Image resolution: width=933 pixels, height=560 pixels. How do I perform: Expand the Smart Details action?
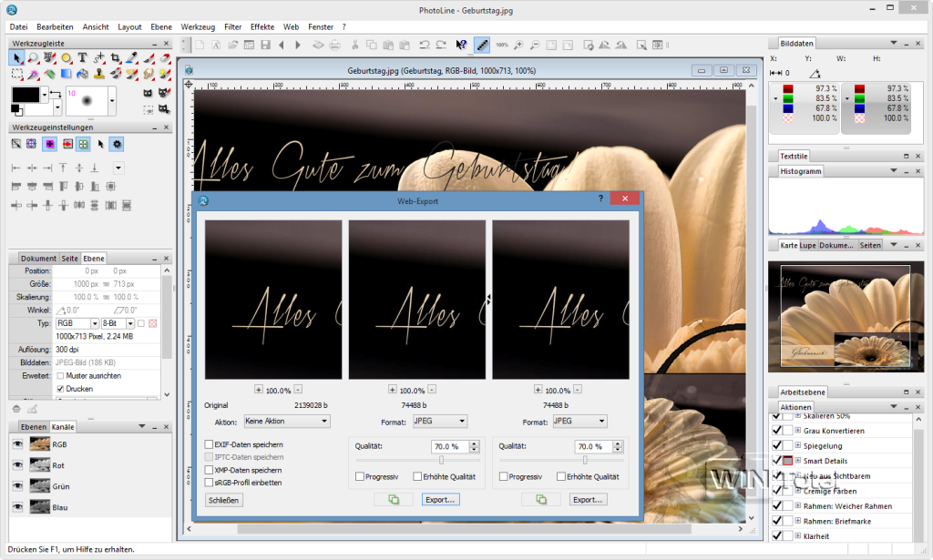click(797, 462)
